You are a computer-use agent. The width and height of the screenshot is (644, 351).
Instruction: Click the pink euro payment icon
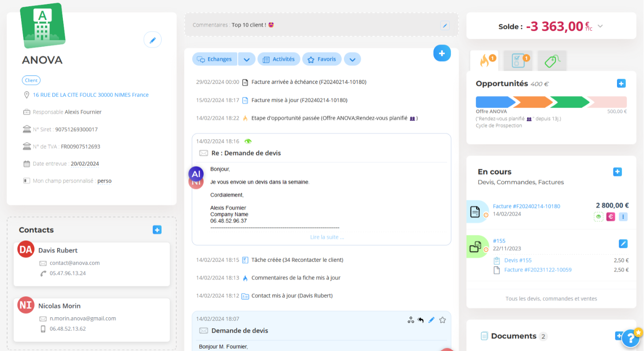coord(611,217)
